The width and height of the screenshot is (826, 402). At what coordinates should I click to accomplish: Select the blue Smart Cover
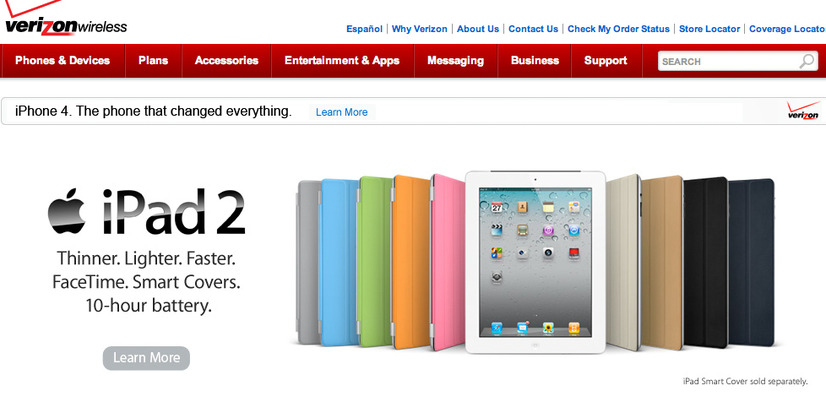click(339, 262)
